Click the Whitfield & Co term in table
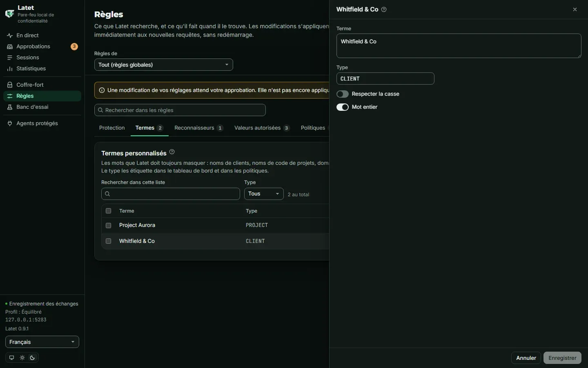This screenshot has width=588, height=368. pos(137,241)
